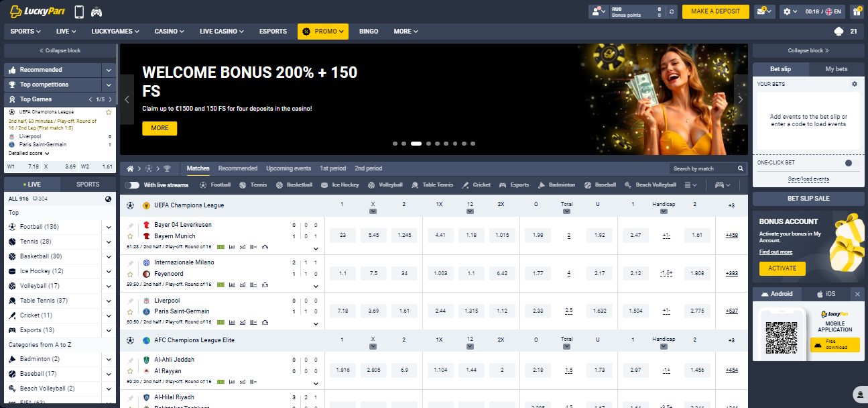Open the Esports menu item
This screenshot has height=408, width=868.
point(273,32)
